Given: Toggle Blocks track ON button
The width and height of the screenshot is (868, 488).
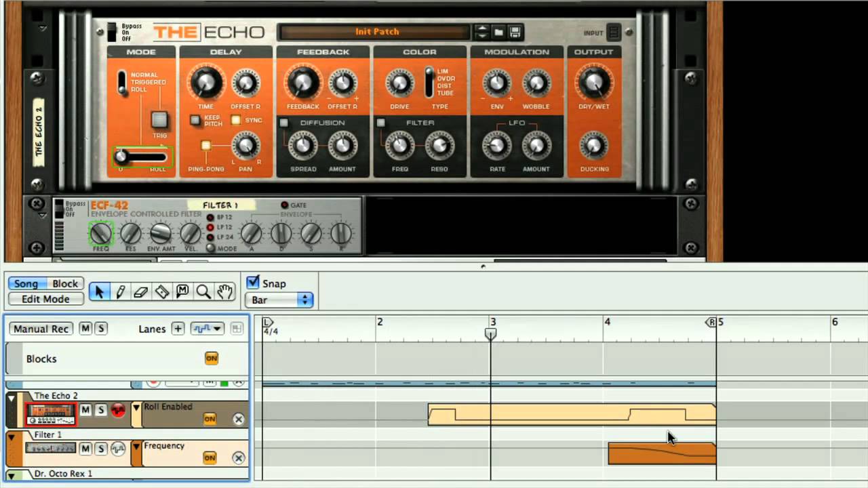Looking at the screenshot, I should pyautogui.click(x=212, y=358).
